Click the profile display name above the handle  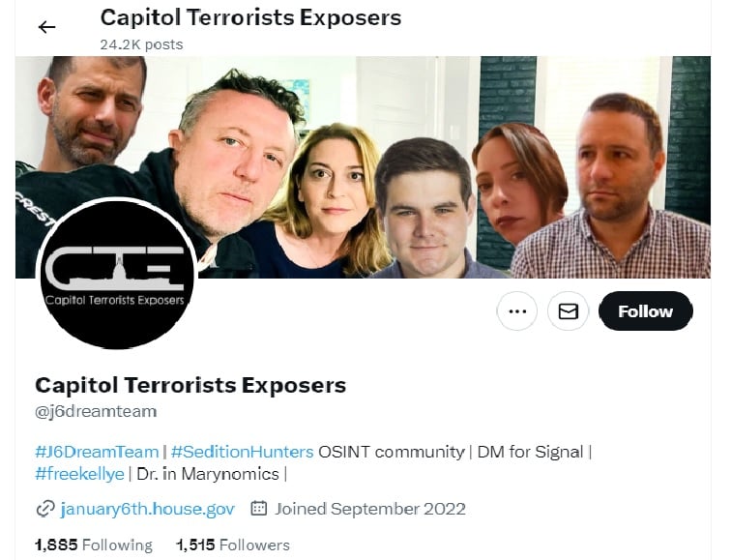(x=190, y=386)
